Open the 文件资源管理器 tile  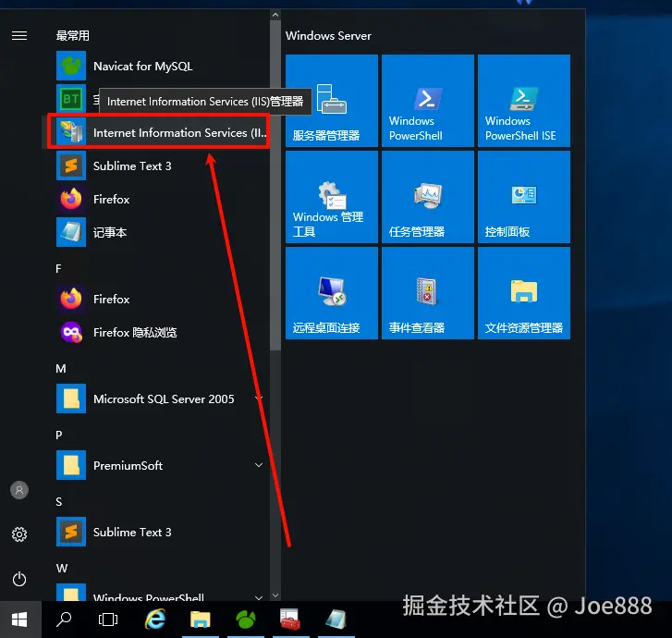pyautogui.click(x=524, y=293)
